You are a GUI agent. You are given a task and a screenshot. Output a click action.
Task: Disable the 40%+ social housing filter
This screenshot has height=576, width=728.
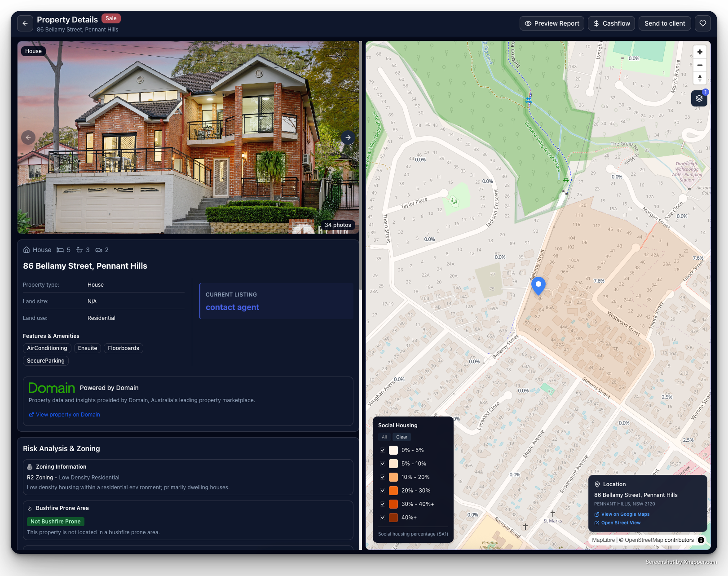tap(383, 518)
